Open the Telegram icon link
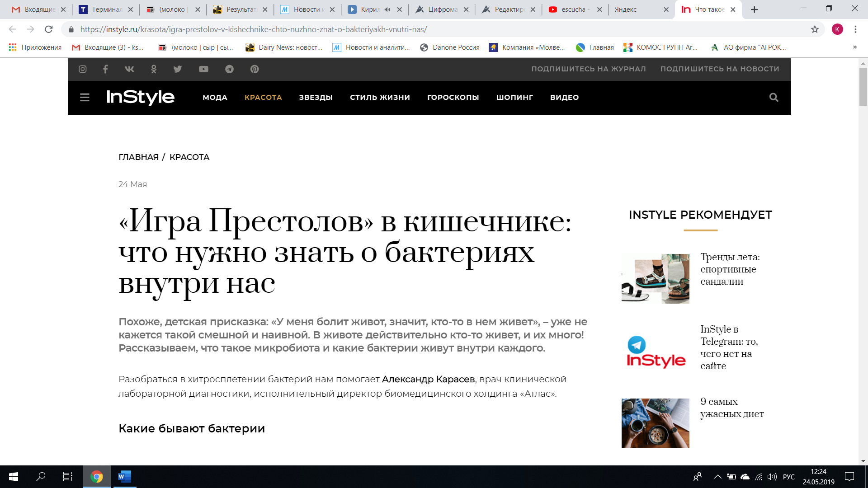Image resolution: width=868 pixels, height=488 pixels. point(230,69)
